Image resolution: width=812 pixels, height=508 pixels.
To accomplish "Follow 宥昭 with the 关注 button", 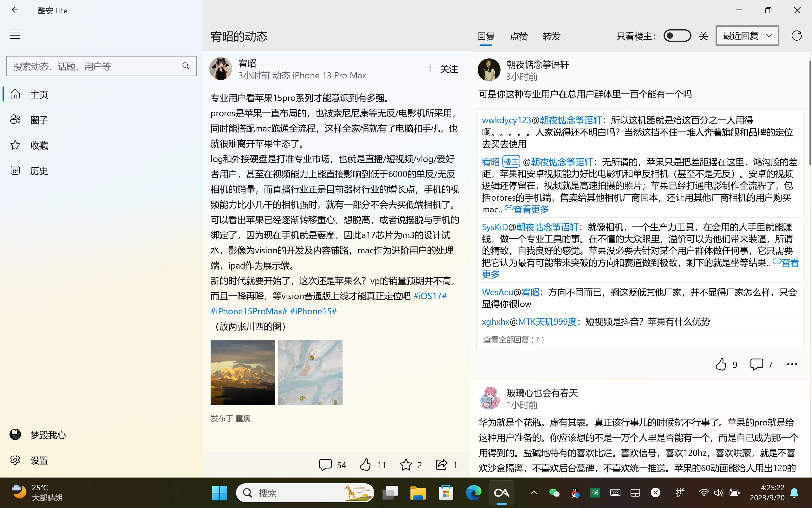I will coord(442,69).
